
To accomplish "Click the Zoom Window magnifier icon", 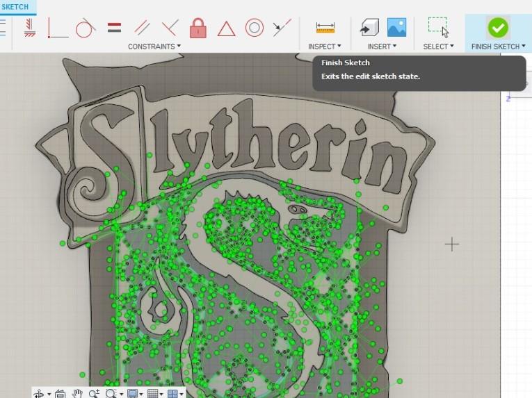I will [x=111, y=394].
